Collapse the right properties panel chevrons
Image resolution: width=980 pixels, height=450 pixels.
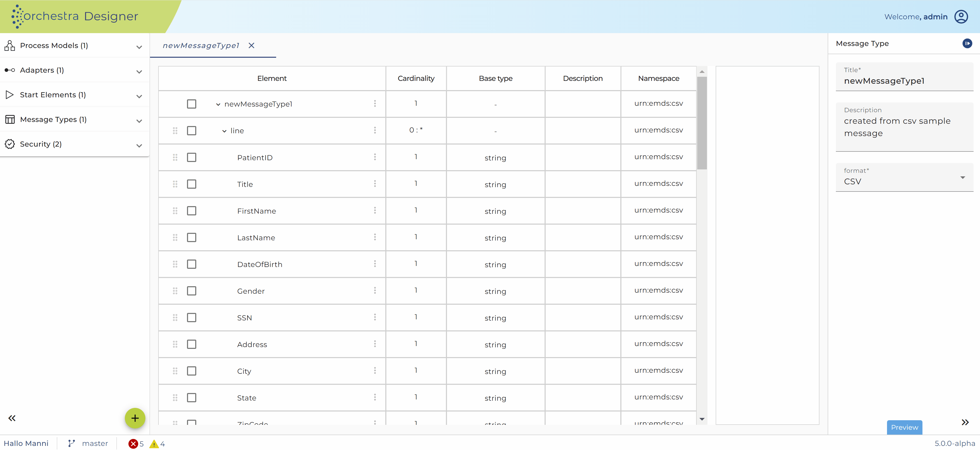pyautogui.click(x=965, y=422)
